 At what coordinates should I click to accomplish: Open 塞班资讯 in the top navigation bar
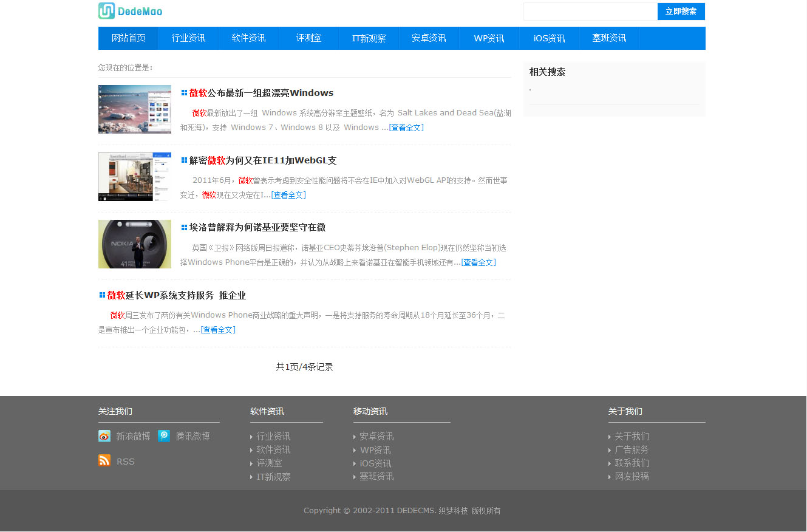tap(609, 38)
